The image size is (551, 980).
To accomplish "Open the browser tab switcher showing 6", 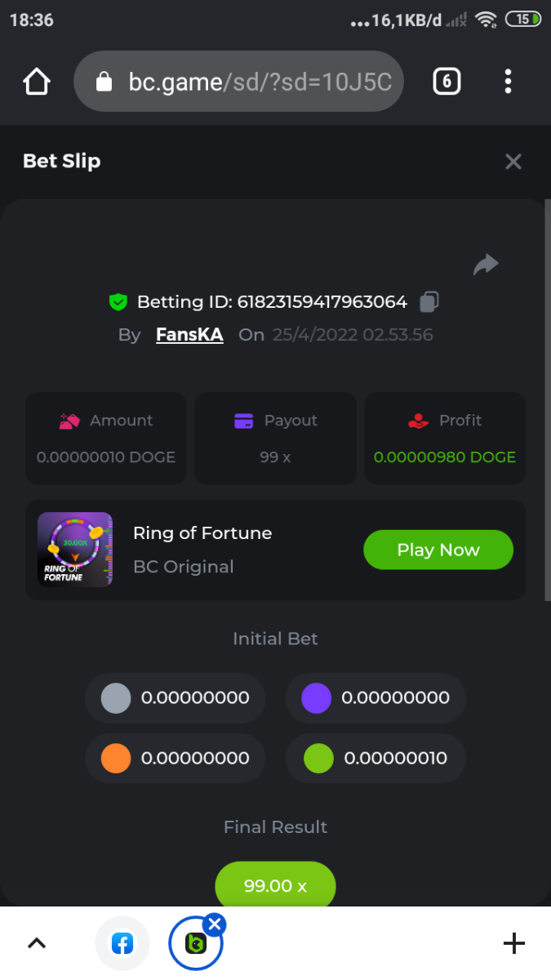I will pos(446,82).
